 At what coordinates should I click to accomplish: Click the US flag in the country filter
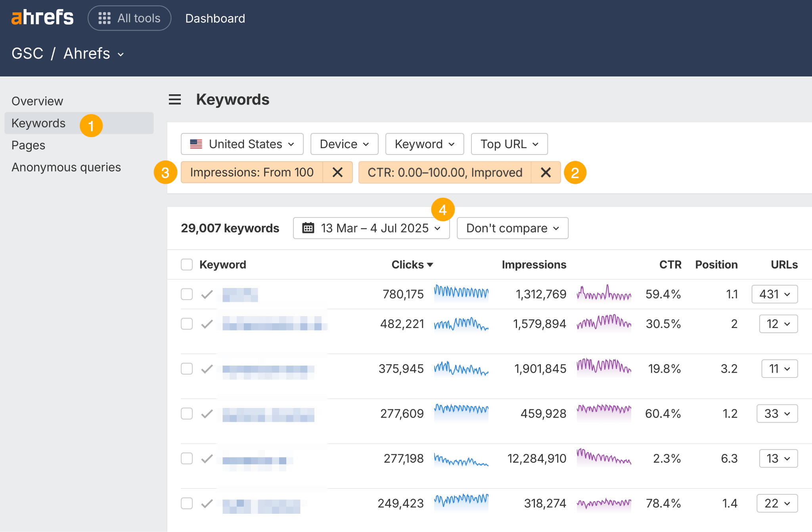tap(196, 144)
